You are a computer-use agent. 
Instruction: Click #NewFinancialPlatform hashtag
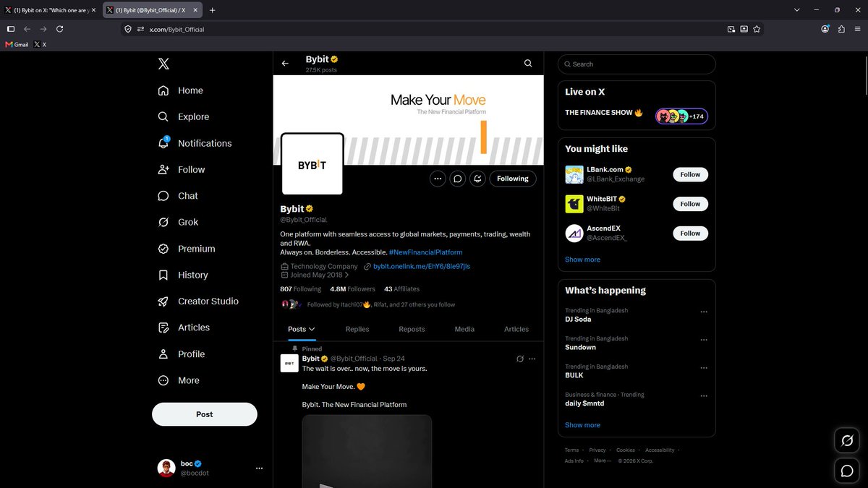425,252
